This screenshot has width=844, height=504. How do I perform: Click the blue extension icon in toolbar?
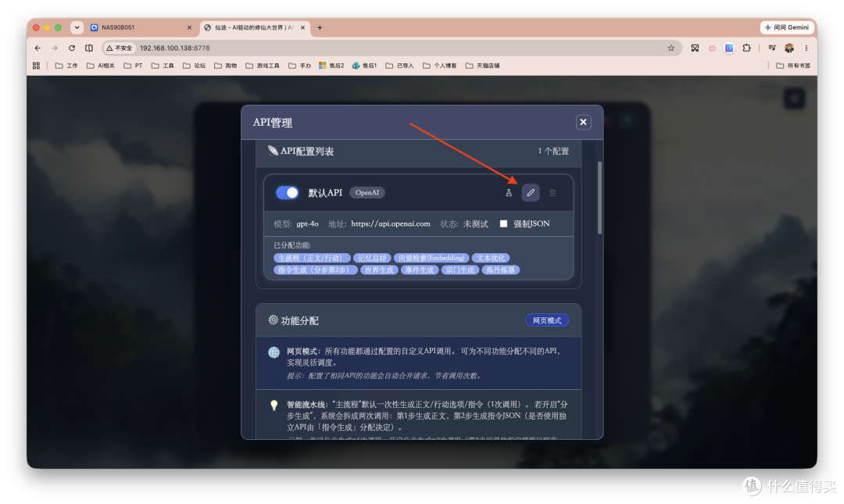tap(729, 48)
